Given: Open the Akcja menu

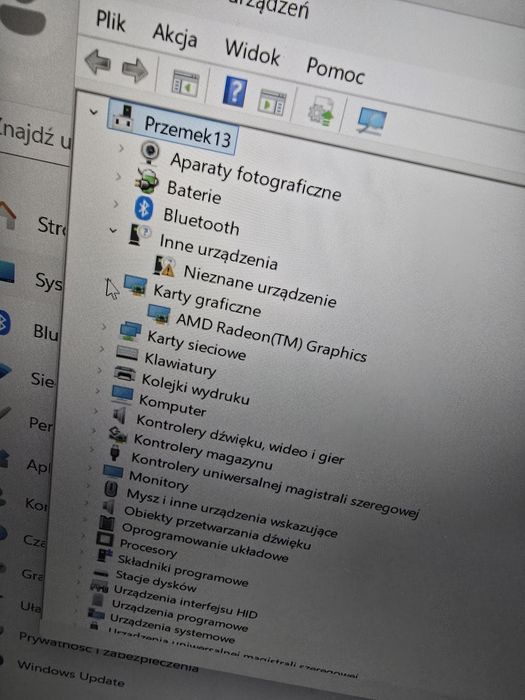Looking at the screenshot, I should 175,36.
